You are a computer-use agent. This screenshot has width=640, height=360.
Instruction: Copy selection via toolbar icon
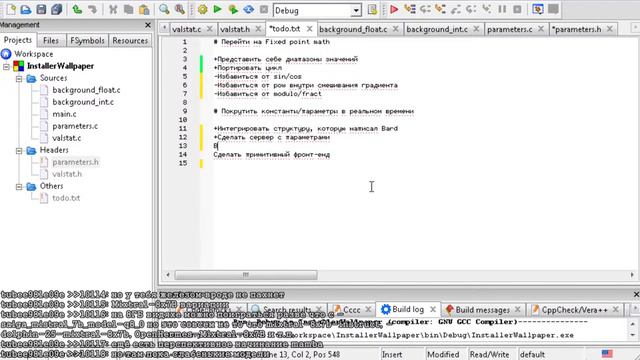click(128, 9)
